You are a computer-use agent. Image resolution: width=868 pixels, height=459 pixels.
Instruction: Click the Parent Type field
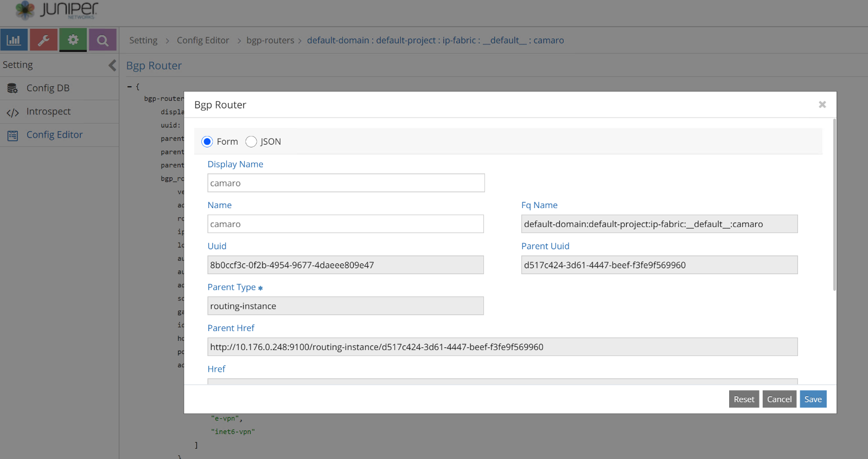coord(346,306)
